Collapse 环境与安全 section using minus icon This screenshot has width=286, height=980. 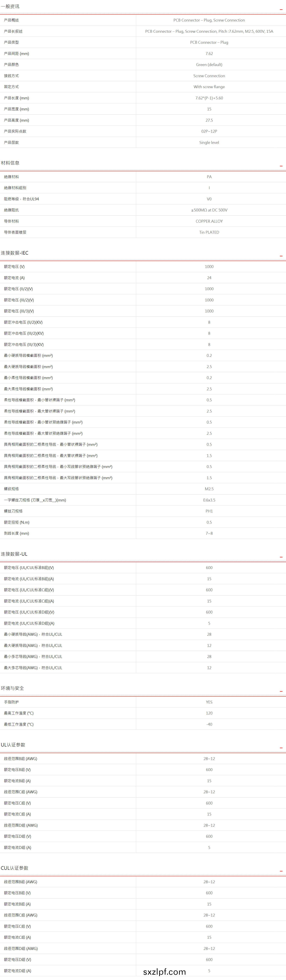coord(281,691)
